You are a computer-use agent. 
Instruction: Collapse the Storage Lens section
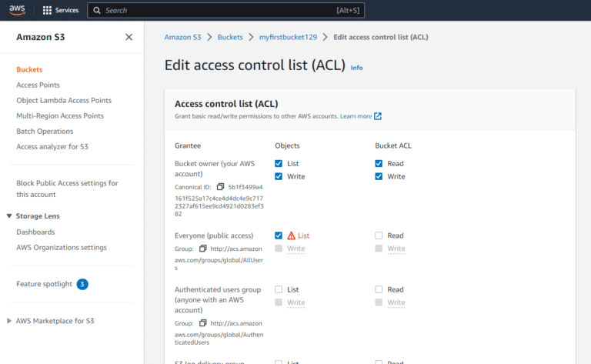9,216
